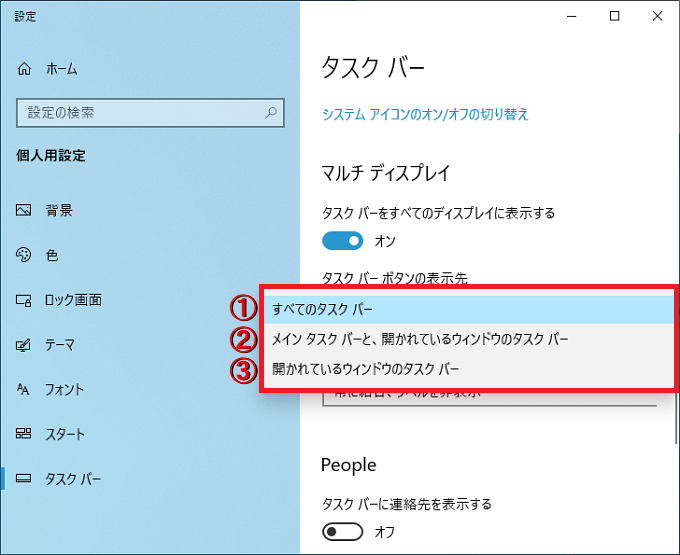Image resolution: width=680 pixels, height=555 pixels.
Task: Click the タスク バー page heading
Action: pos(373,68)
